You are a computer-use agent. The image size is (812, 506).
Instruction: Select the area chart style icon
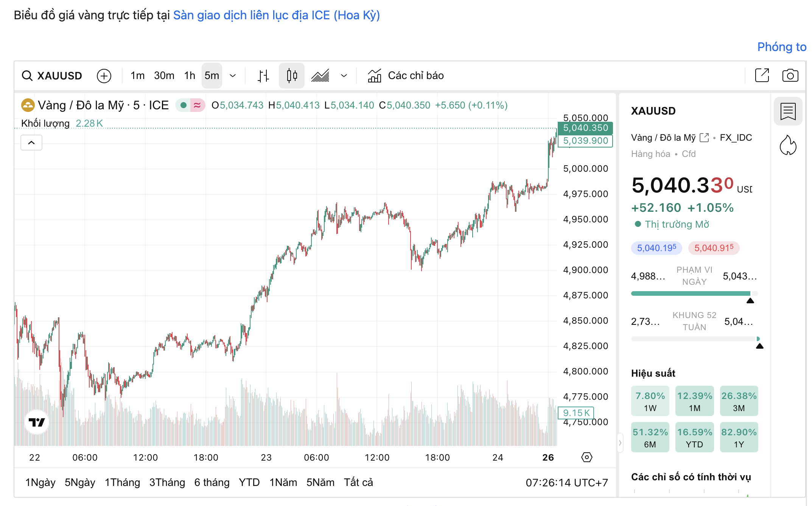[320, 76]
